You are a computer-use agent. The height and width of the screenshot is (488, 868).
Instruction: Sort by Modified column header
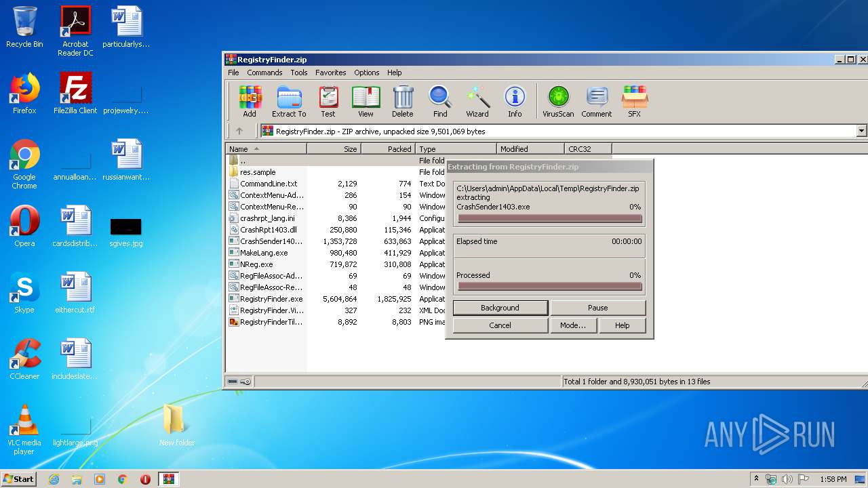click(x=530, y=149)
